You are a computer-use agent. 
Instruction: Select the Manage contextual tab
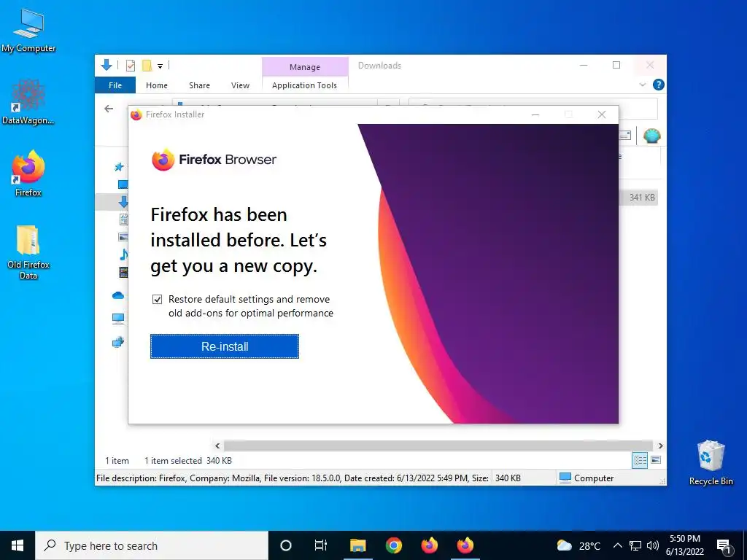click(x=305, y=67)
